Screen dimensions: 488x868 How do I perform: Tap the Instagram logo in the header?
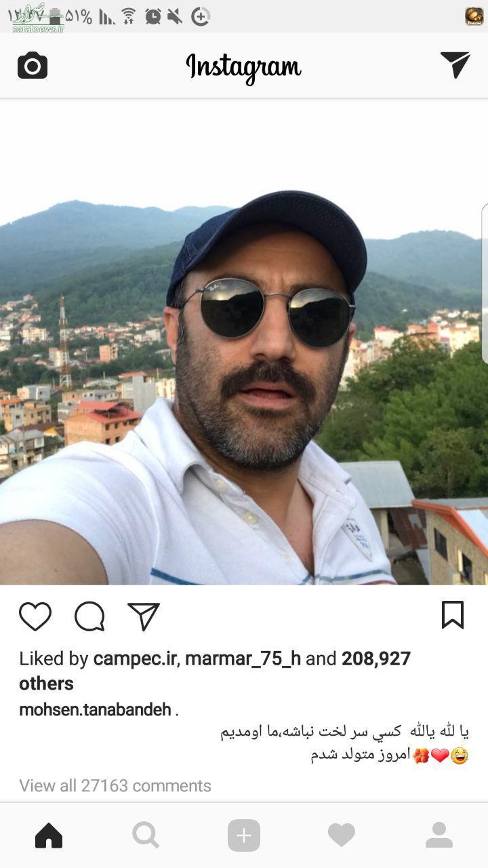point(243,66)
